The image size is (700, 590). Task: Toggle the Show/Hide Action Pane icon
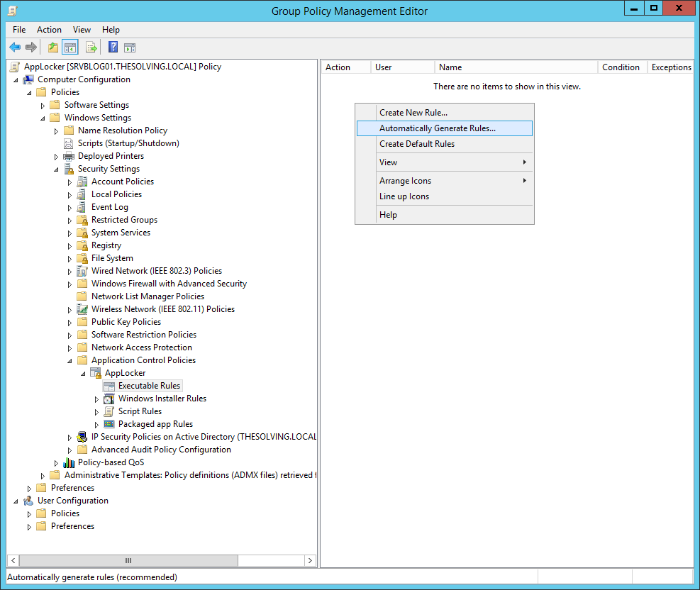(x=130, y=48)
